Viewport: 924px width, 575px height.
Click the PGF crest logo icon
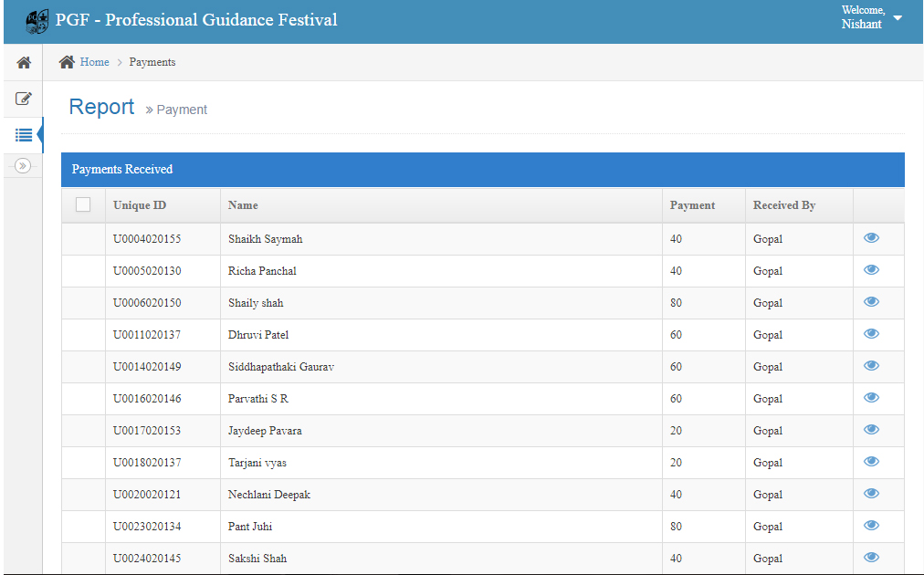(37, 21)
